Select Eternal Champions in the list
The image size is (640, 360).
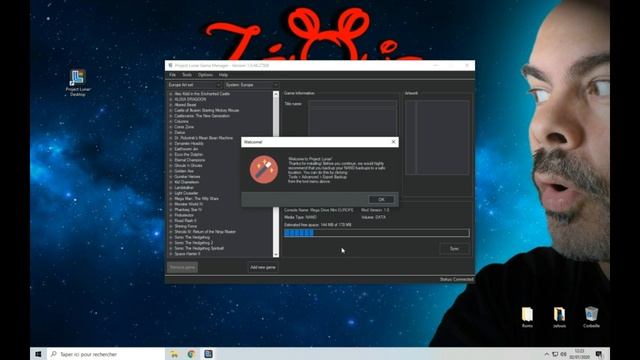(x=189, y=160)
